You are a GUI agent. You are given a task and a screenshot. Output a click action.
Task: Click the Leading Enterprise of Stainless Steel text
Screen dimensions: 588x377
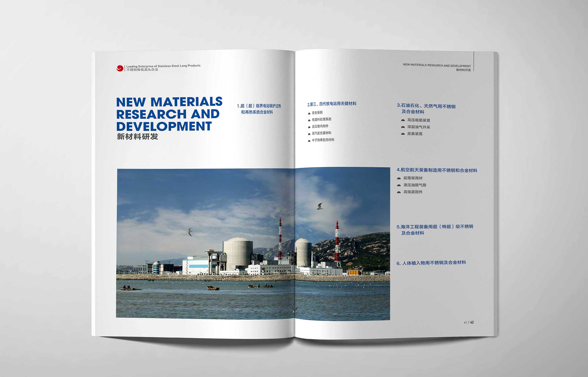163,66
